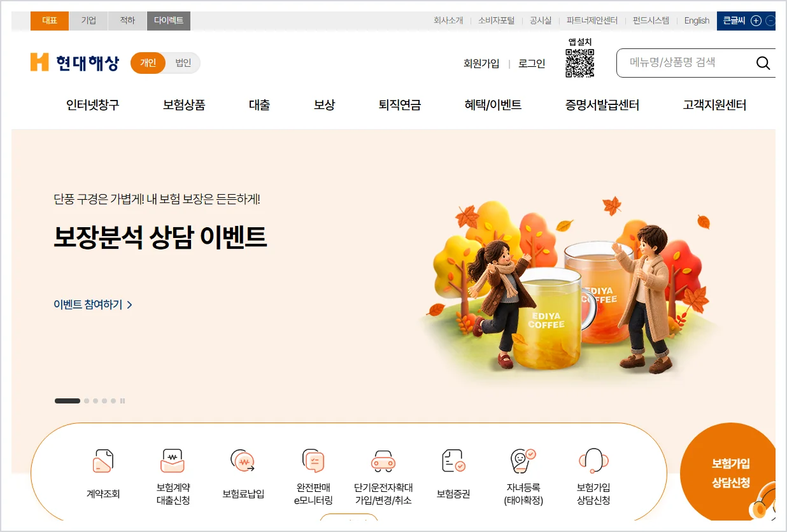Open the 고객지원센터 menu
The width and height of the screenshot is (787, 532).
[714, 105]
